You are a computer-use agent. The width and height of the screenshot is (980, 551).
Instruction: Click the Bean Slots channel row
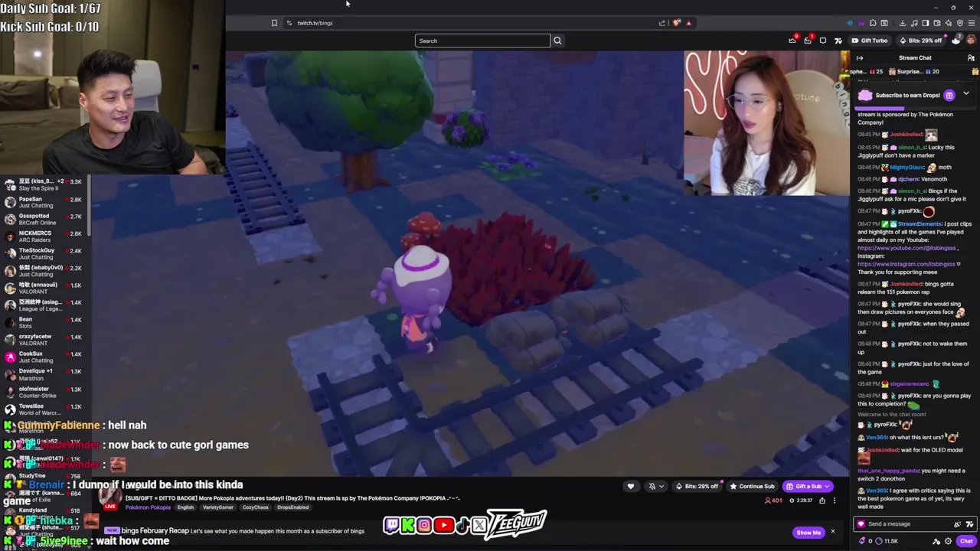point(44,322)
